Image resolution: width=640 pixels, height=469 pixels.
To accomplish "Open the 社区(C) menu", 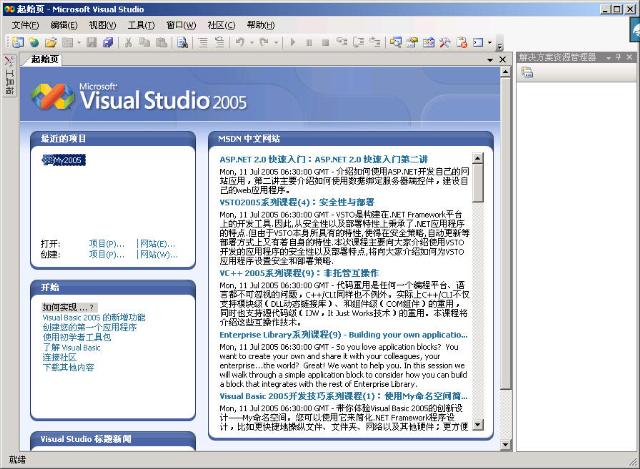I will [x=221, y=25].
